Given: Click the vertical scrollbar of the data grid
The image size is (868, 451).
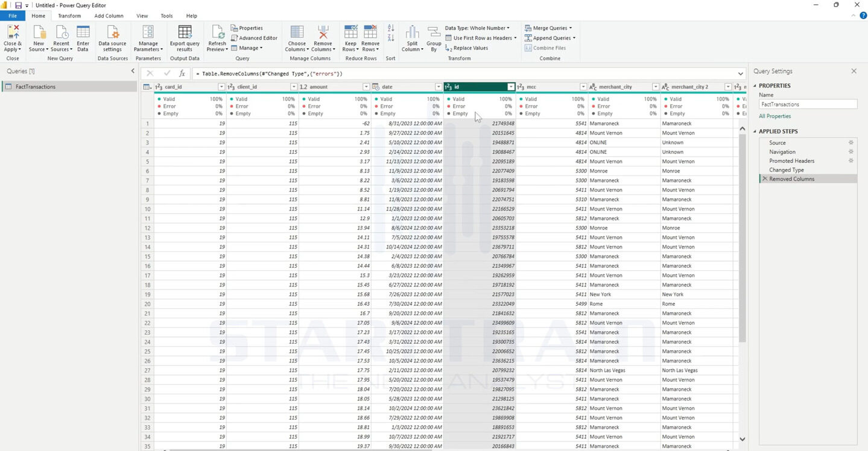Looking at the screenshot, I should (743, 238).
